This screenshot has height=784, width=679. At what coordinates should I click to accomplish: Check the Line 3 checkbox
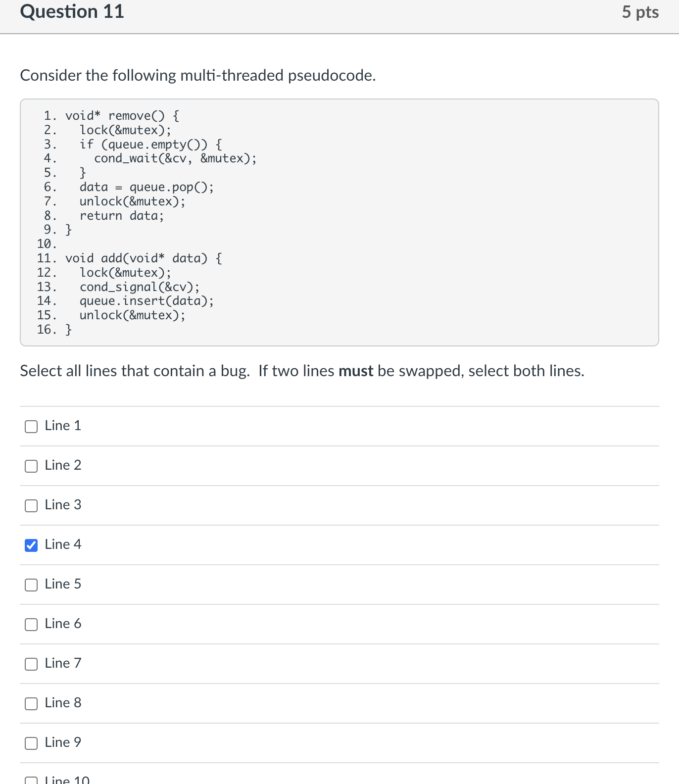click(x=31, y=505)
